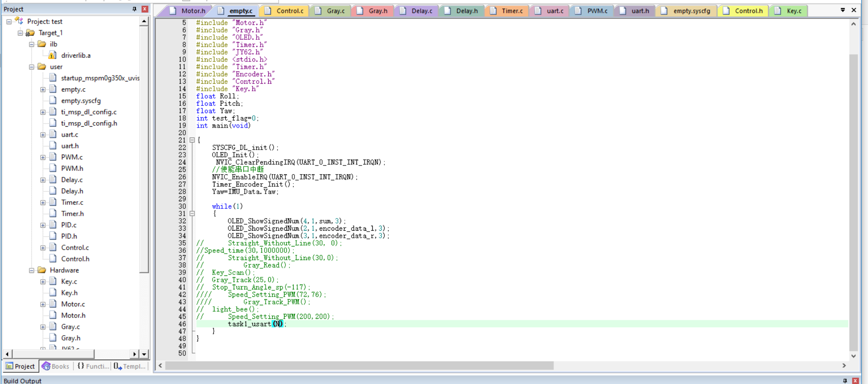
Task: Click the Project: test root icon
Action: click(x=19, y=21)
